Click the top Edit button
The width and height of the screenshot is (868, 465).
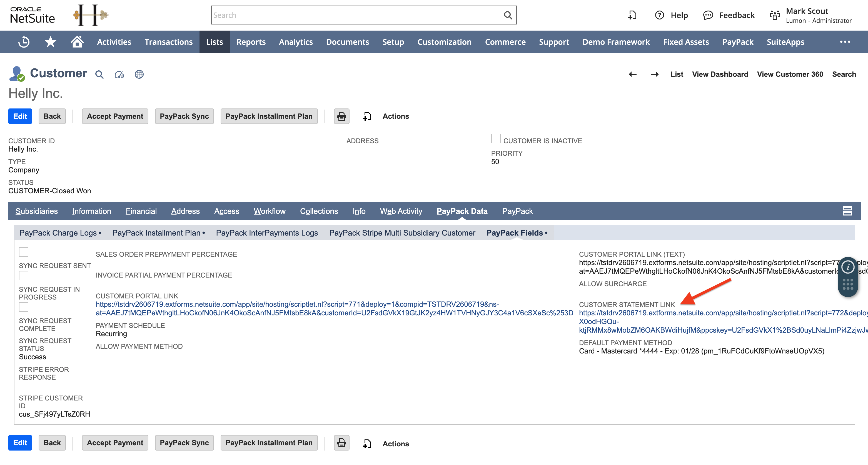point(20,116)
